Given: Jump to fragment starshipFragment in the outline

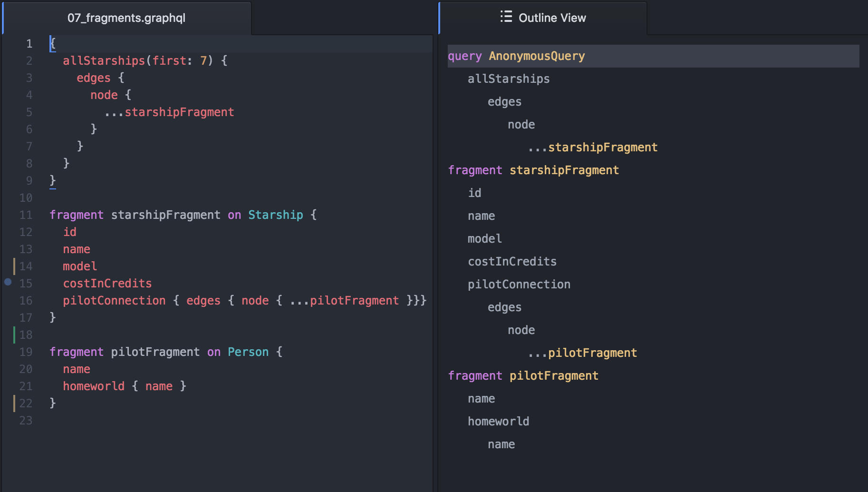Looking at the screenshot, I should [x=533, y=170].
